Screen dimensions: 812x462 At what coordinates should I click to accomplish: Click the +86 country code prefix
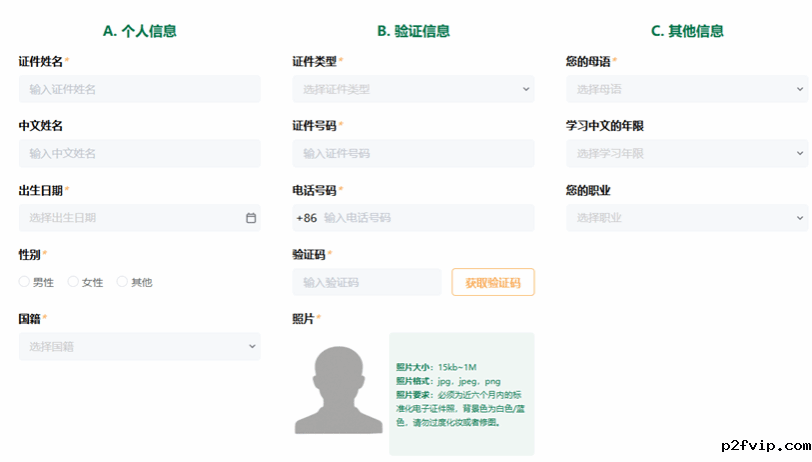point(306,218)
